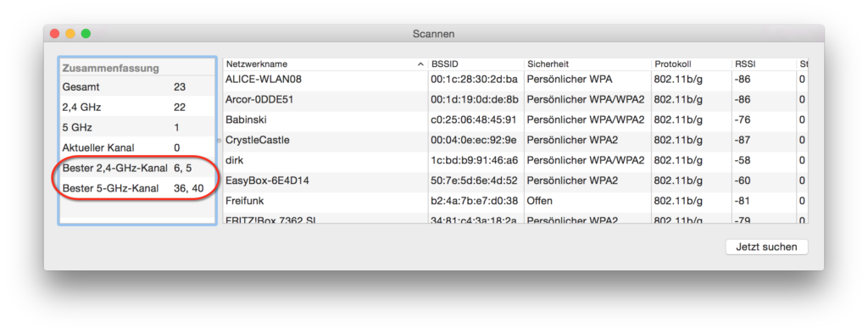This screenshot has height=333, width=868.
Task: Select the ALICE-WLAN08 network row
Action: point(515,80)
